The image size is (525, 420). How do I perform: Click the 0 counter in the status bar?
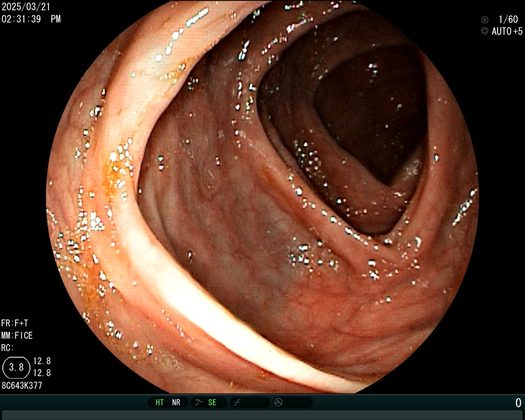point(518,403)
